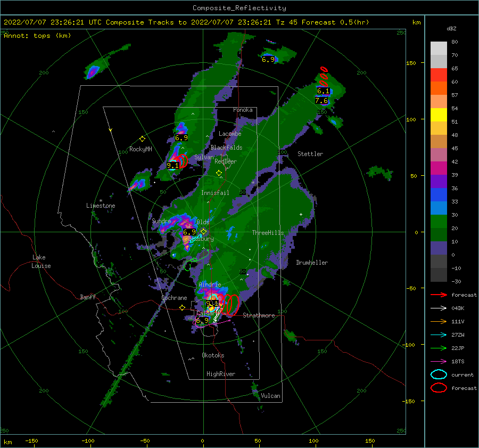Select the Blackfalds label
Screen dimensions: 479x448
click(x=226, y=148)
